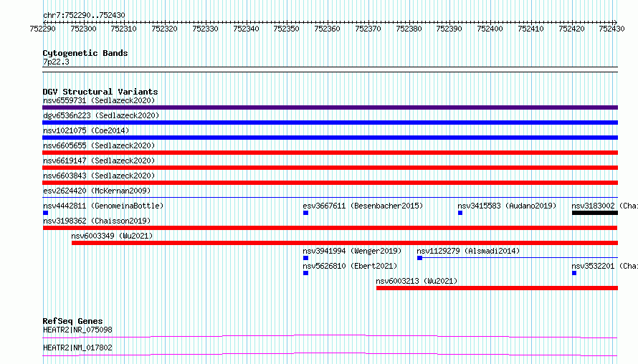
Task: Open the HEATR2|NR_075098 gene label
Action: click(x=77, y=330)
